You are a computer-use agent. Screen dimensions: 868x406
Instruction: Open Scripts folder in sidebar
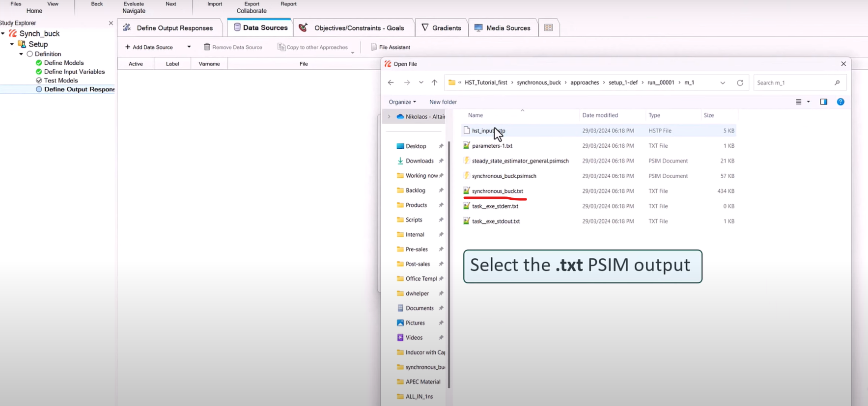(414, 220)
